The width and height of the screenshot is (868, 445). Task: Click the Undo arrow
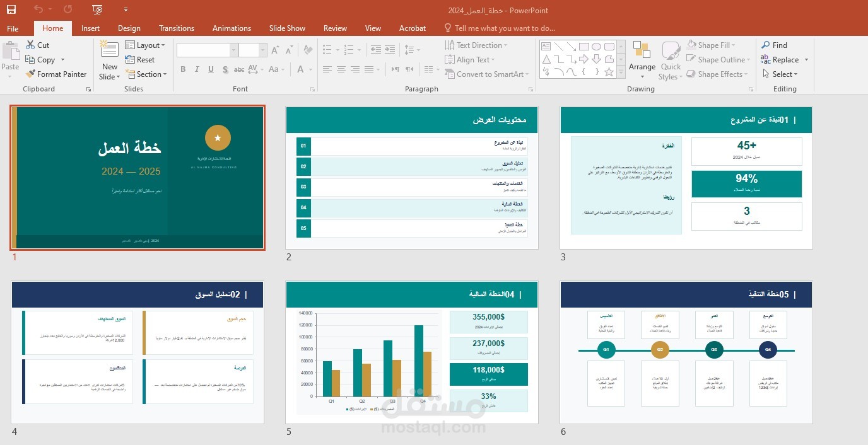(x=38, y=9)
